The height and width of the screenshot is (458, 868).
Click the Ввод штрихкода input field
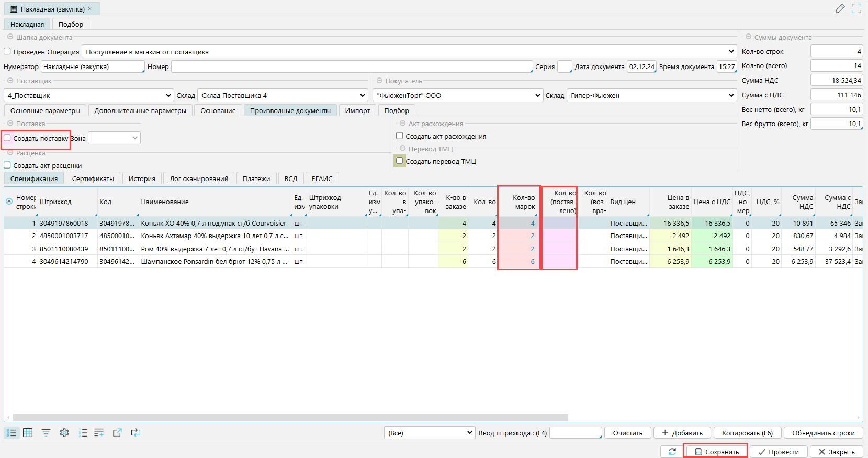[x=575, y=433]
